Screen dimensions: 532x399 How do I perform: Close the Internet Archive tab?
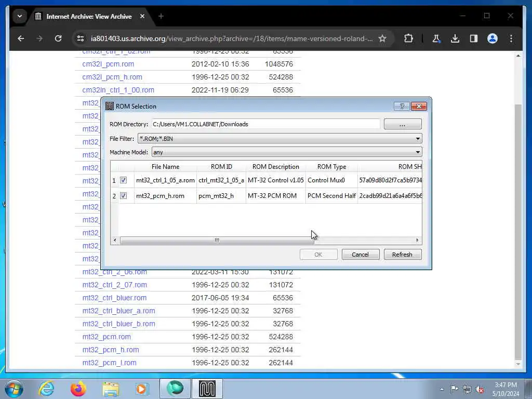pyautogui.click(x=142, y=16)
